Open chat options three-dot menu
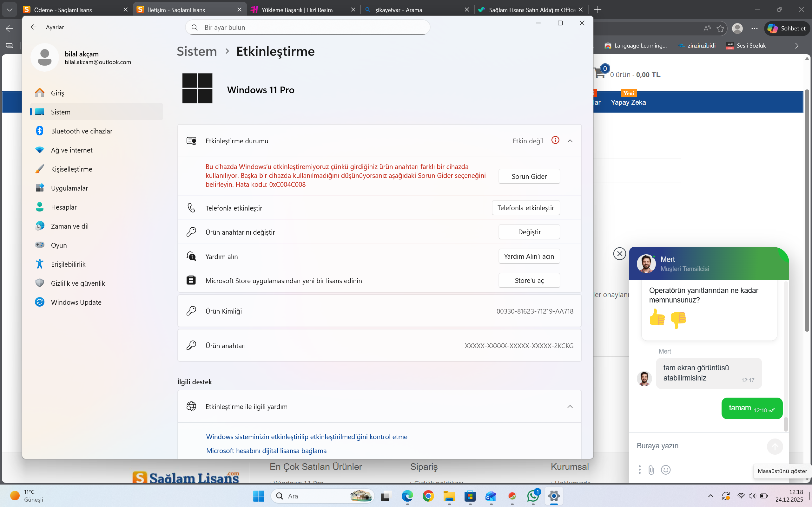812x507 pixels. click(639, 470)
